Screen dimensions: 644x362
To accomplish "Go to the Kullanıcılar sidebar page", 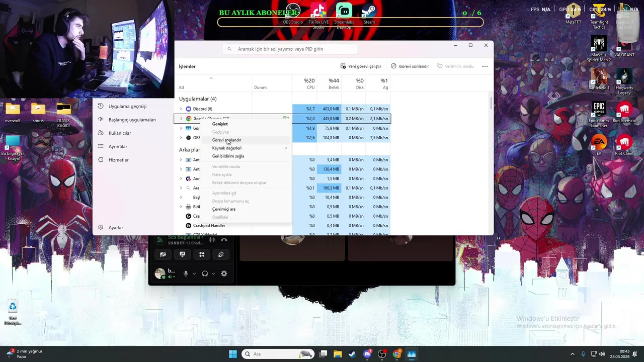I will 120,133.
